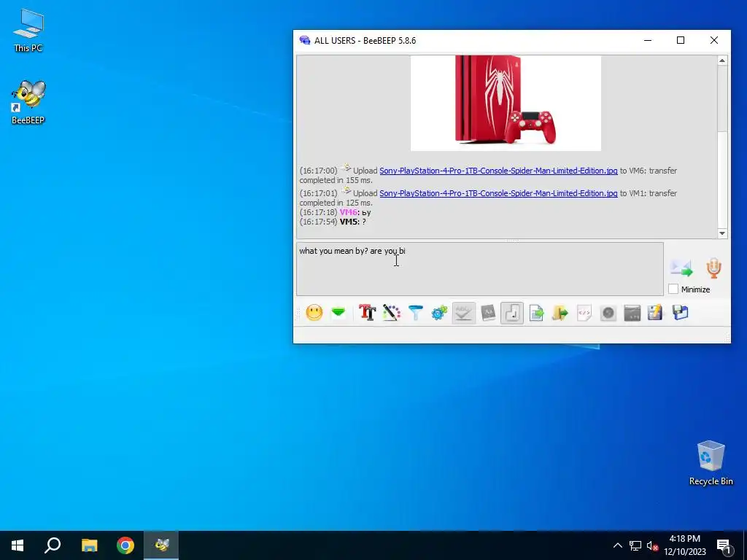Send a folder using the folder arrow icon
This screenshot has width=747, height=560.
pos(560,313)
